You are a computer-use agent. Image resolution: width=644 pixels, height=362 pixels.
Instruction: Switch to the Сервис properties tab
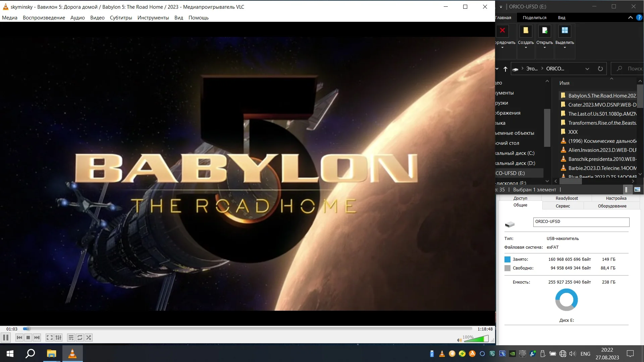pos(562,206)
